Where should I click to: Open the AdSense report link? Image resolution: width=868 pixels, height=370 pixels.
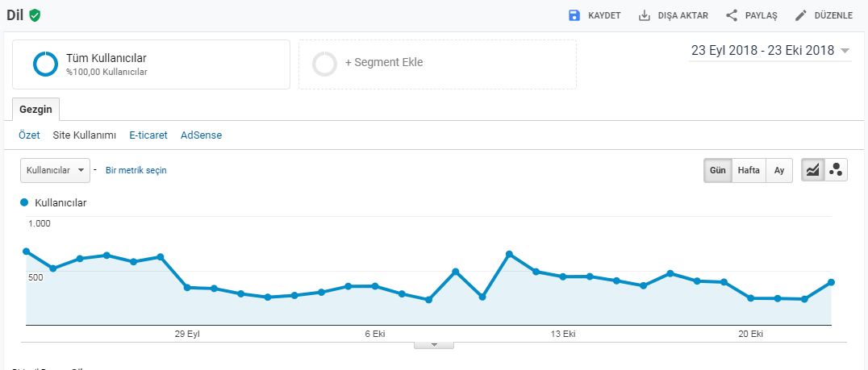[x=201, y=135]
